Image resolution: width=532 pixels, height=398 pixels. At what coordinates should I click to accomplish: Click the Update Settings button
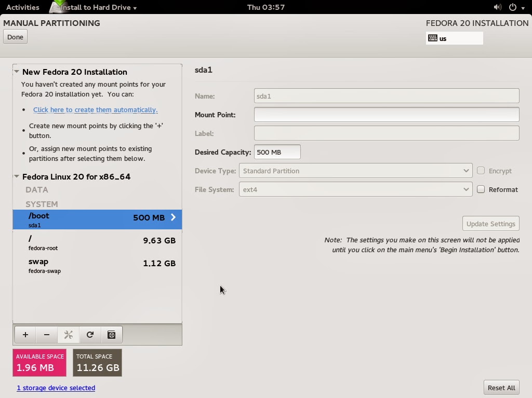pyautogui.click(x=490, y=224)
